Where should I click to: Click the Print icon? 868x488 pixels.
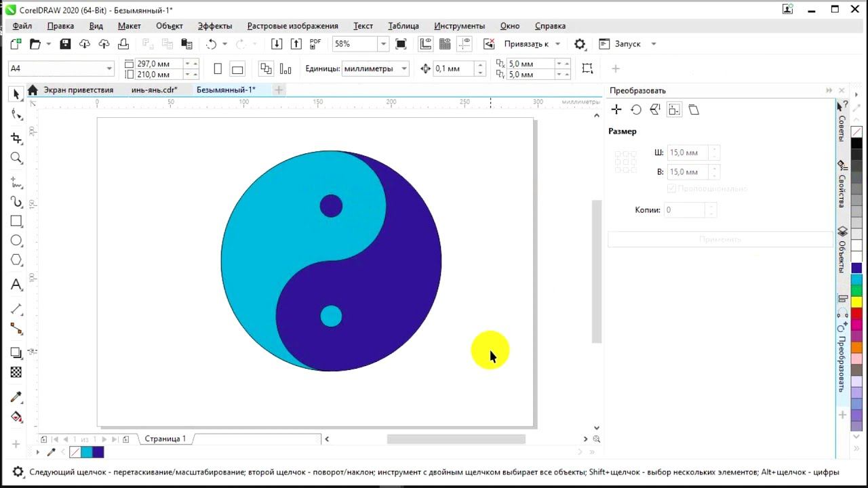tap(123, 44)
